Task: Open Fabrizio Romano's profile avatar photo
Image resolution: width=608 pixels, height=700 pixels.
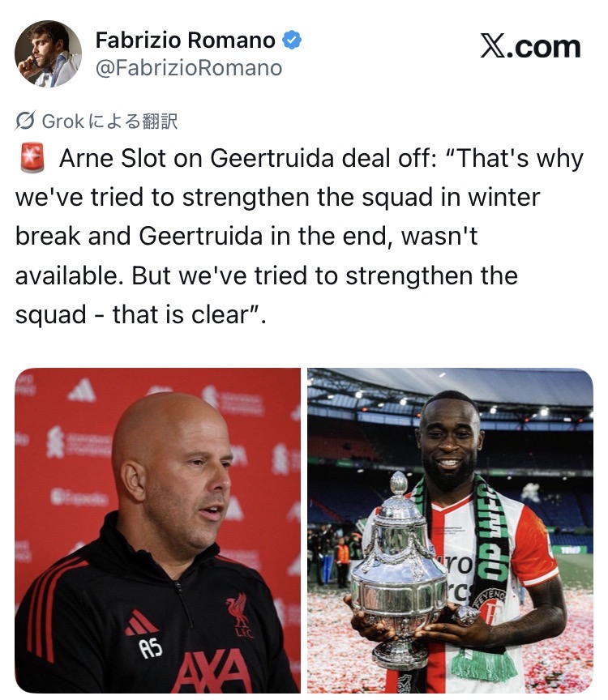Action: (49, 53)
